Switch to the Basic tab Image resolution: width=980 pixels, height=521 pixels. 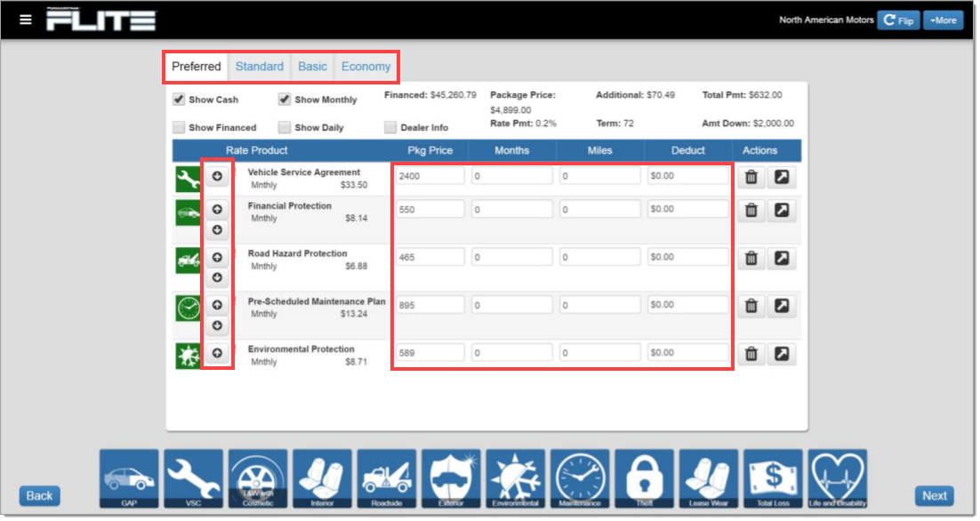click(312, 67)
